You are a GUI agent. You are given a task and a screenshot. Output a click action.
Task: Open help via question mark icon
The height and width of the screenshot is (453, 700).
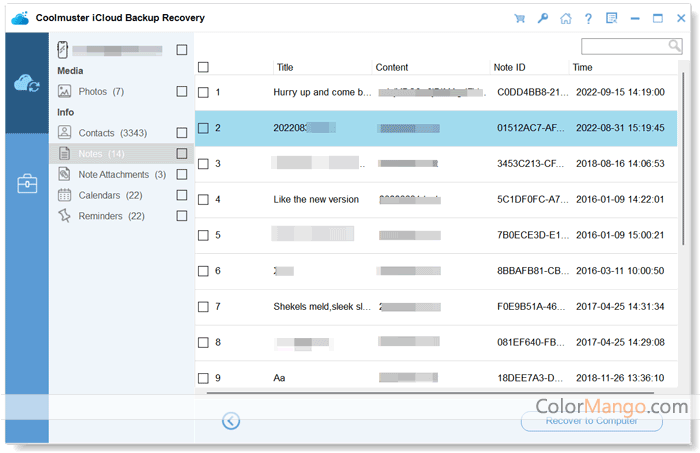[x=589, y=18]
